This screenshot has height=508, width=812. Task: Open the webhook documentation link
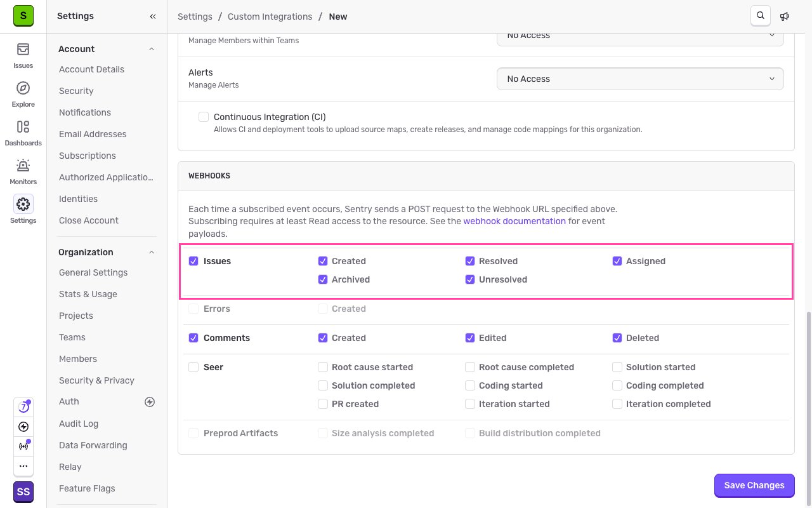click(x=514, y=221)
